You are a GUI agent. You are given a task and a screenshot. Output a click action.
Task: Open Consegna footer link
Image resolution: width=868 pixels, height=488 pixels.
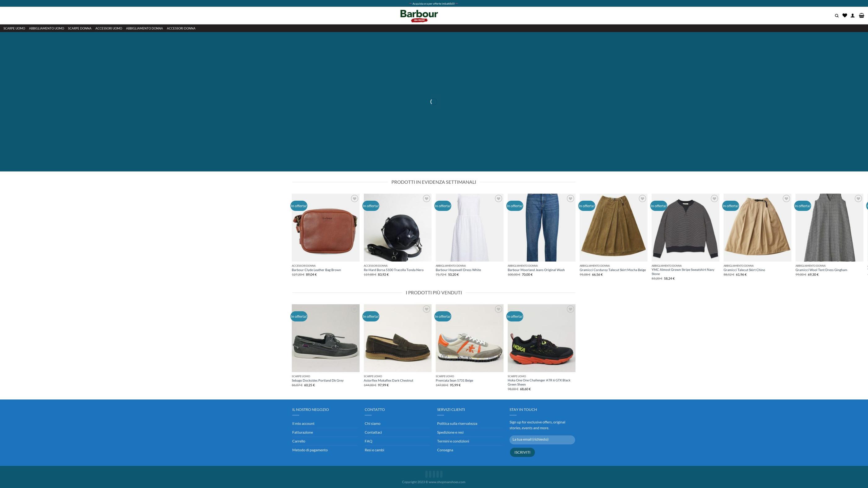(445, 450)
